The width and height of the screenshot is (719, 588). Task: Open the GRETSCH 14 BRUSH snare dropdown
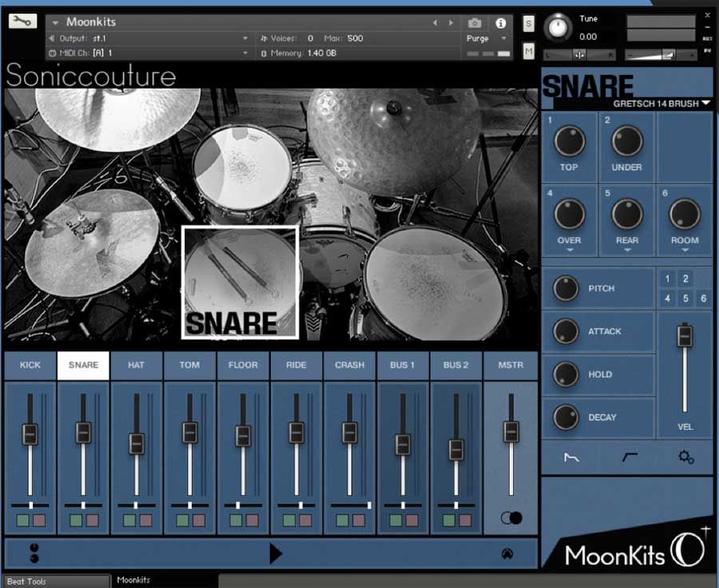(661, 104)
